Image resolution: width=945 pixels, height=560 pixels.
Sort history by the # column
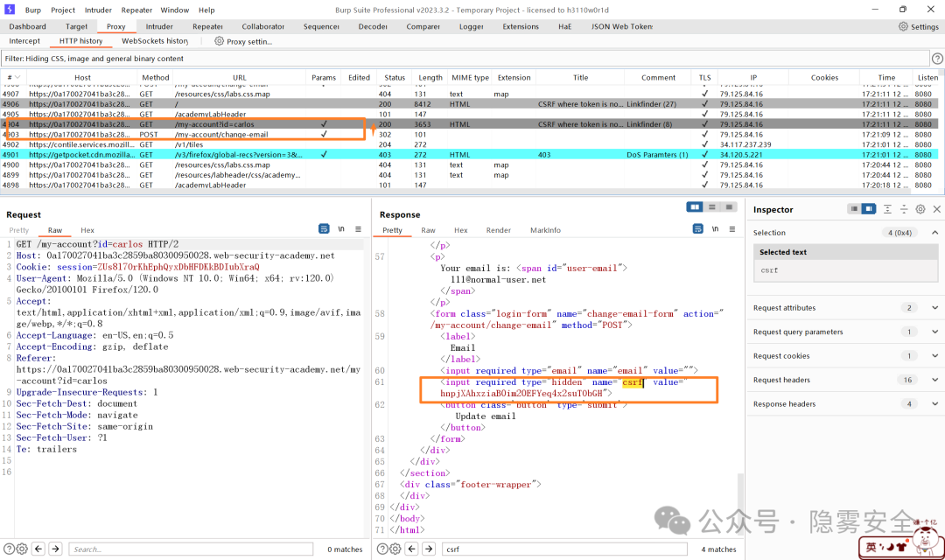pyautogui.click(x=12, y=77)
